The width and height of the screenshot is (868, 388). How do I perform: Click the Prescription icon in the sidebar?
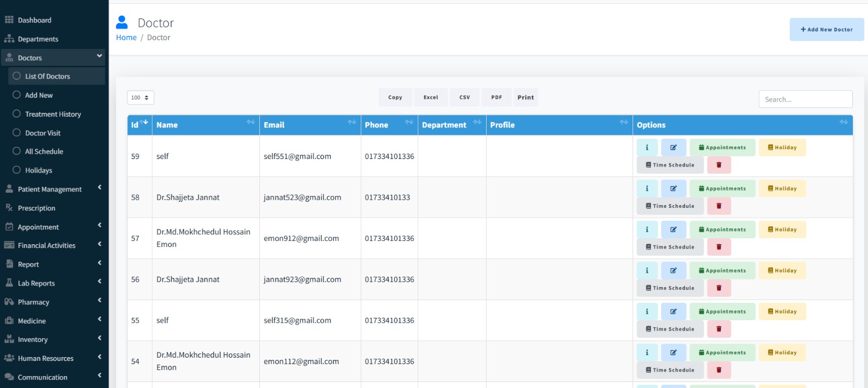tap(9, 208)
